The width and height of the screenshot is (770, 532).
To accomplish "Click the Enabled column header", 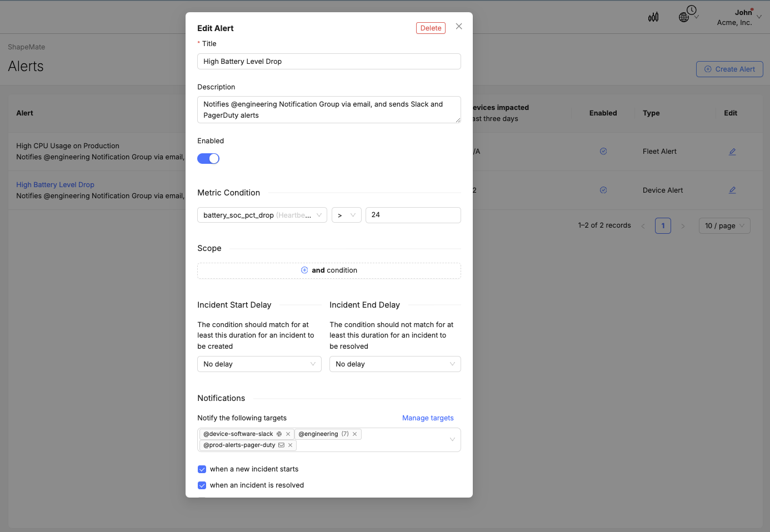I will 603,113.
